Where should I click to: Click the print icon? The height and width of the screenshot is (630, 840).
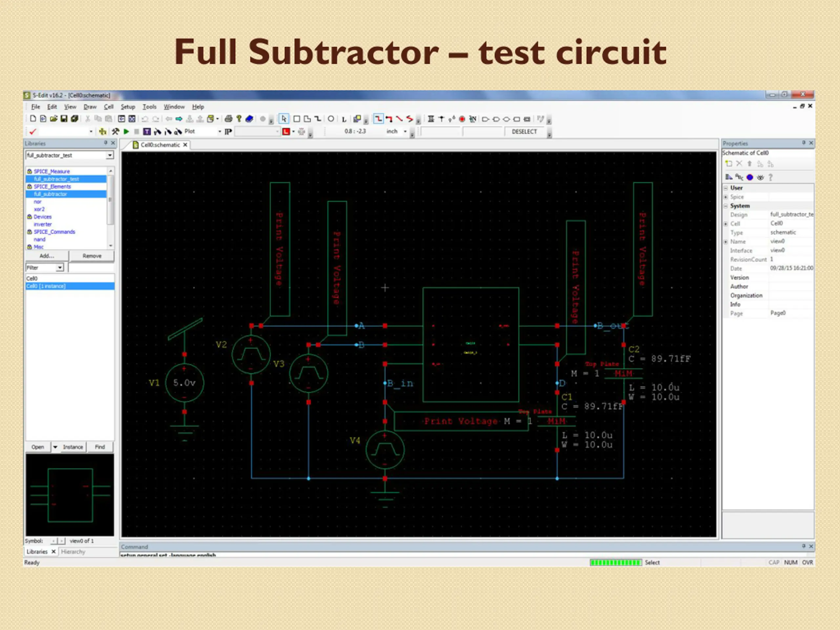pos(228,119)
